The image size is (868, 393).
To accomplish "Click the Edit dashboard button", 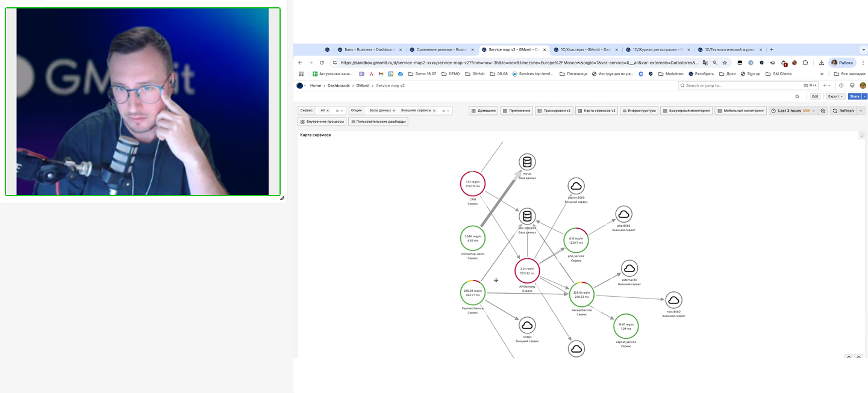I will [815, 96].
